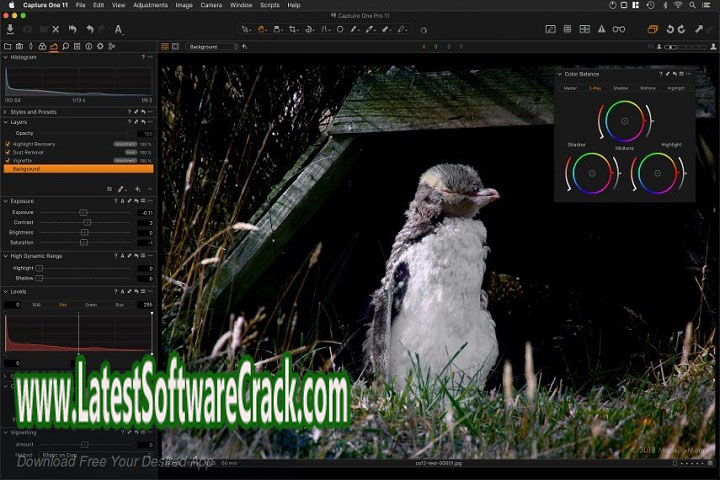This screenshot has height=480, width=720.
Task: Click the brush icon below the layers list
Action: point(121,189)
